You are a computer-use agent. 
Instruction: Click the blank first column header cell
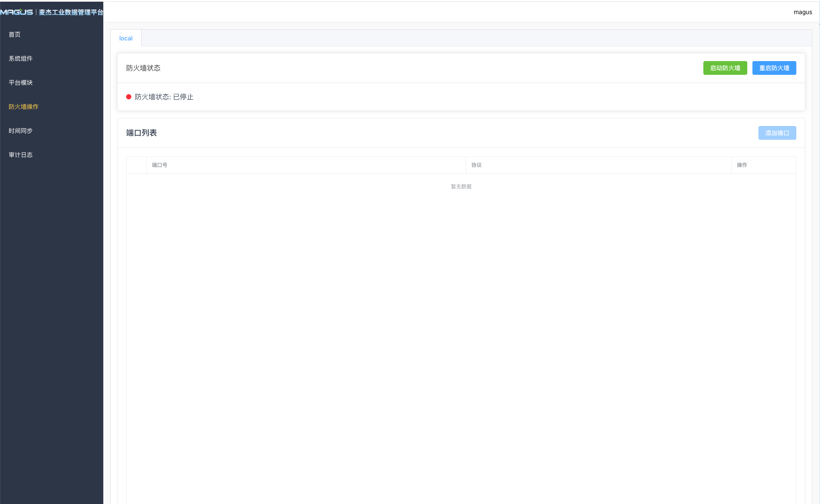[136, 165]
